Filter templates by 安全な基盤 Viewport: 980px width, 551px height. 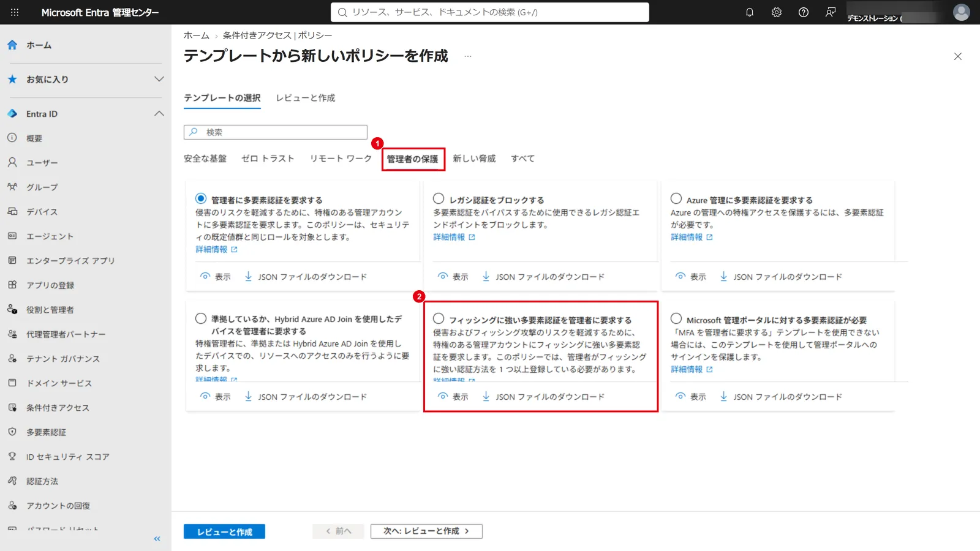205,159
